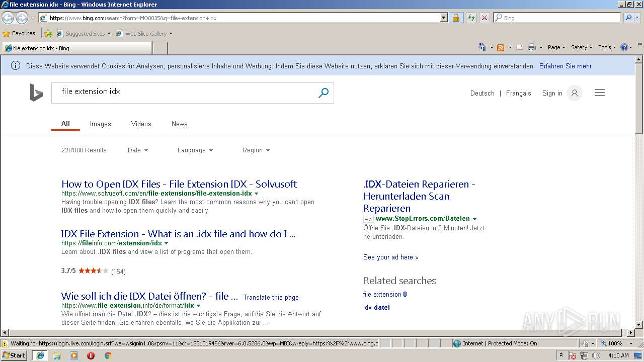Click the volume speaker tray icon

pyautogui.click(x=596, y=355)
